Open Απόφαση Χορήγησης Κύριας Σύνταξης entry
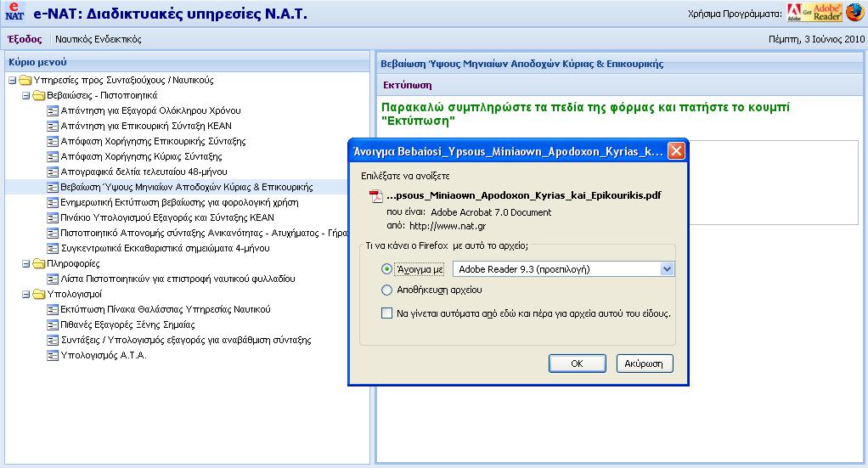Screen dimensions: 868x468 point(141,157)
